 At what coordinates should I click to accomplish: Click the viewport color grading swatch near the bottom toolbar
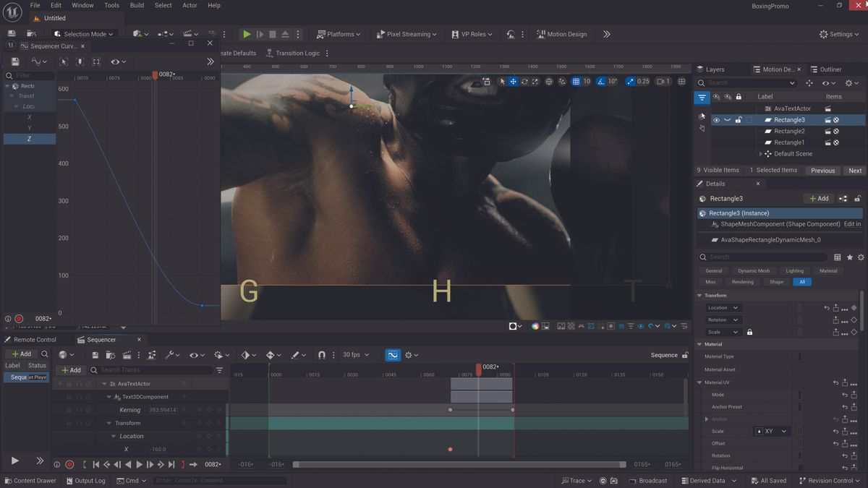tap(535, 326)
